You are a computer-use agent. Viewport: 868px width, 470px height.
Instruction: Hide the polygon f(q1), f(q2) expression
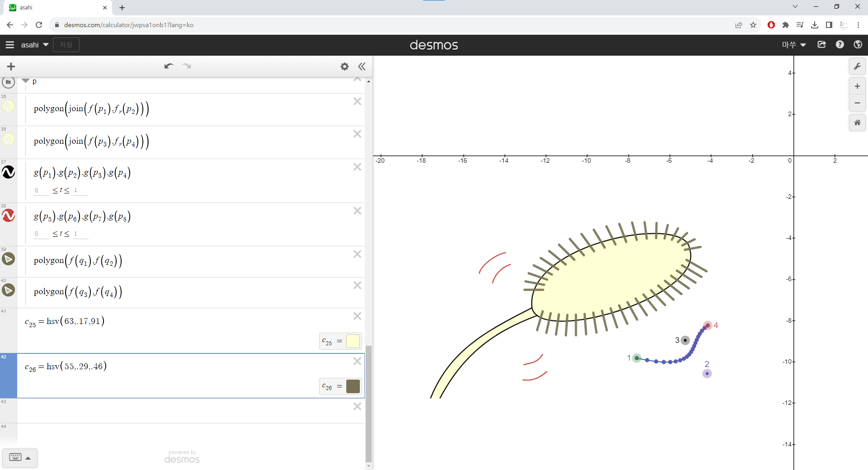(9, 259)
